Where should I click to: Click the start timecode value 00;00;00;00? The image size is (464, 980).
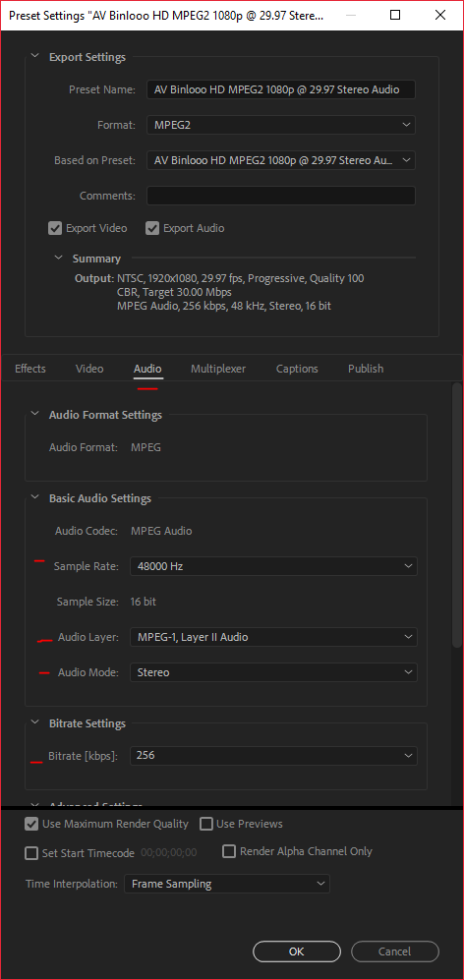(x=169, y=852)
